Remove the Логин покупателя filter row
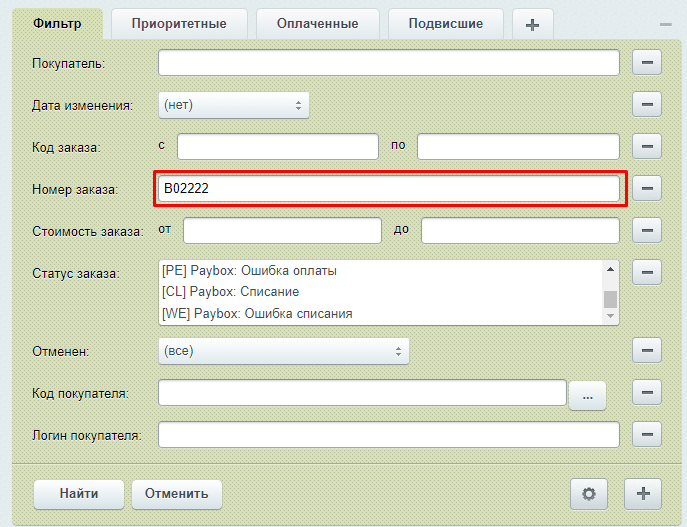 (647, 435)
